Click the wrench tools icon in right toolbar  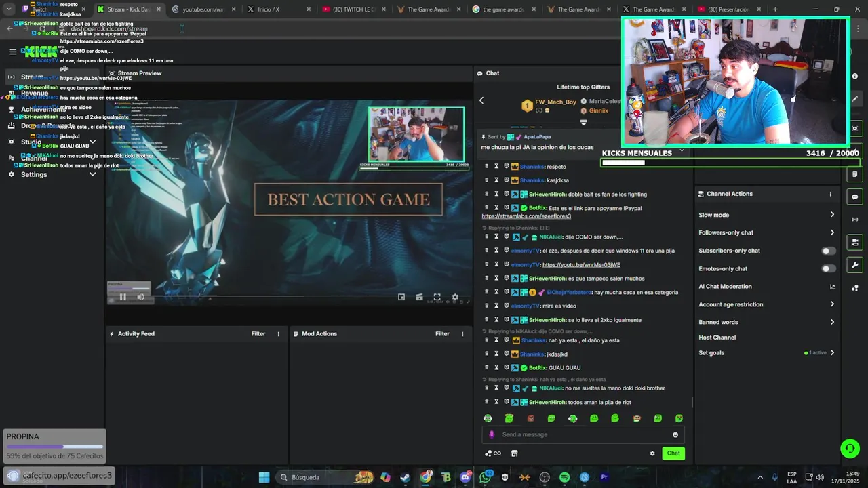tap(855, 265)
